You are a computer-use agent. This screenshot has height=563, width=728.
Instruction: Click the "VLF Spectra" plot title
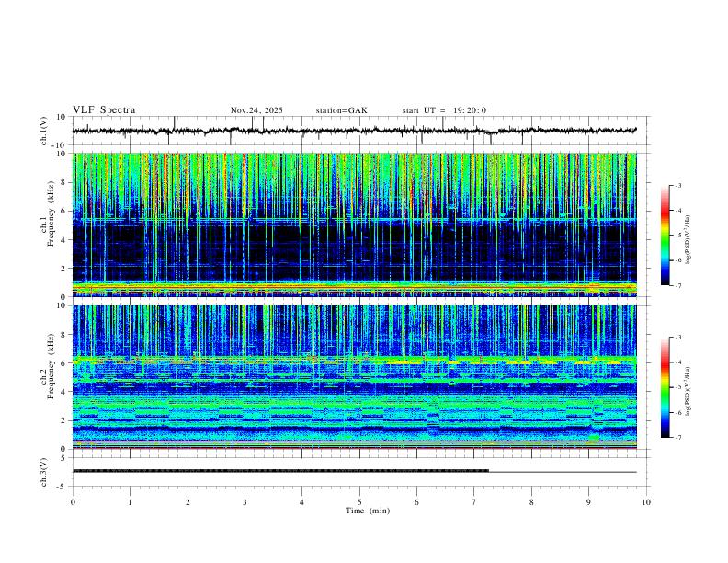click(104, 110)
